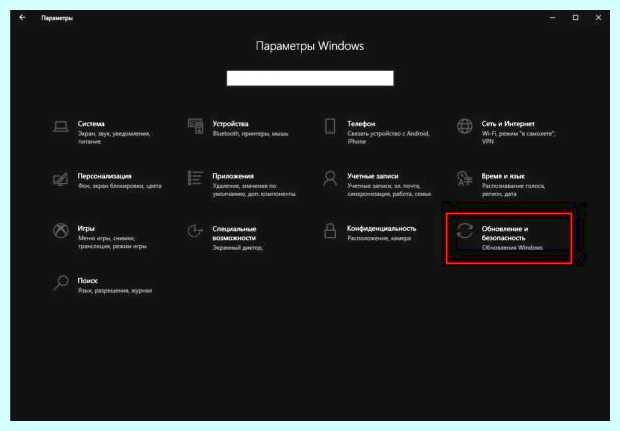Select the Игры title text
620x431 pixels.
click(x=86, y=229)
